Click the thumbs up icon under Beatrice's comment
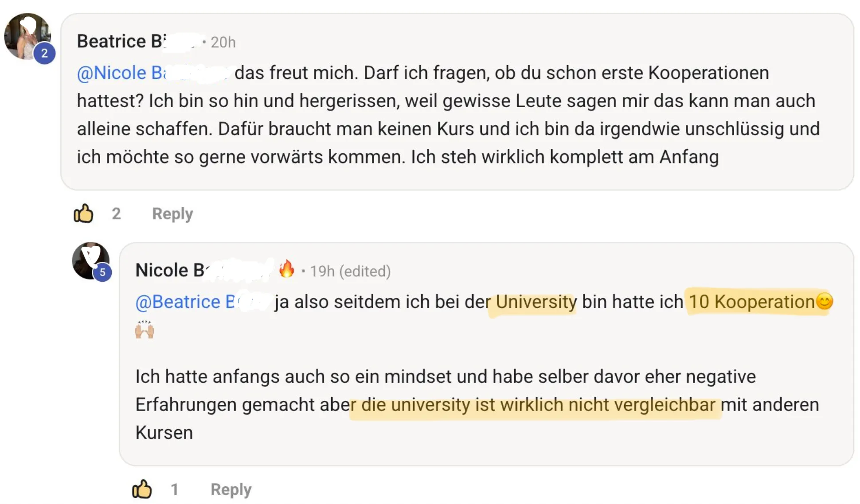 click(x=84, y=213)
